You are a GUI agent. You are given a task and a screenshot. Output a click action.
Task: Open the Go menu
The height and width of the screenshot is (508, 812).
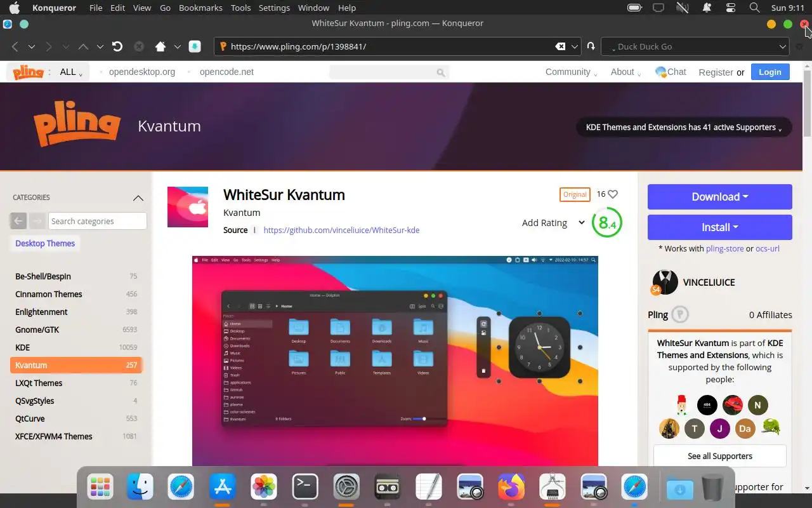point(165,8)
